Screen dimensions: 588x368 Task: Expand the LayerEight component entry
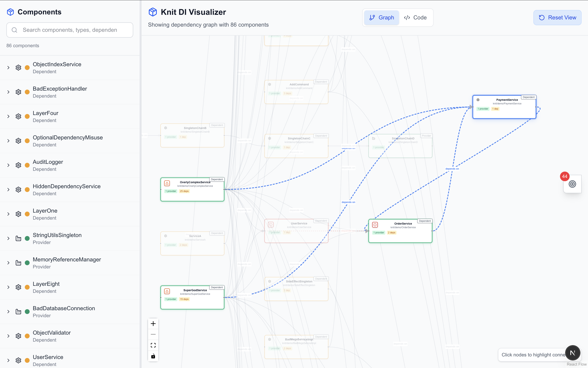[8, 287]
